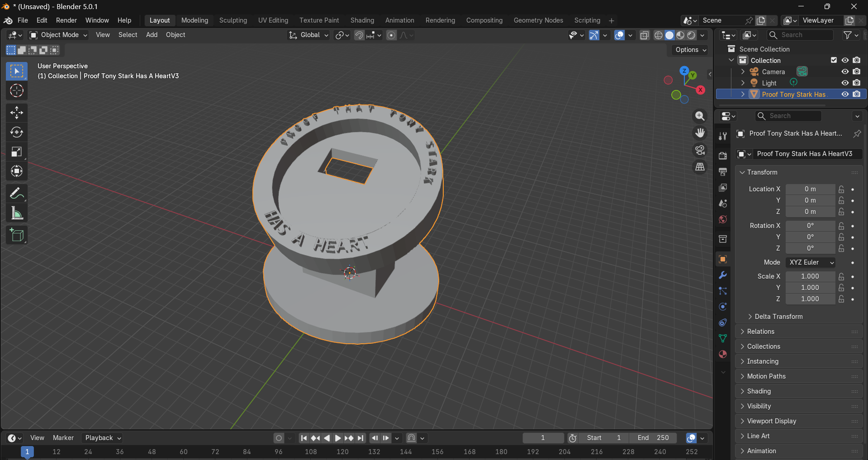Open the Global orientation dropdown
This screenshot has height=460, width=868.
[308, 35]
